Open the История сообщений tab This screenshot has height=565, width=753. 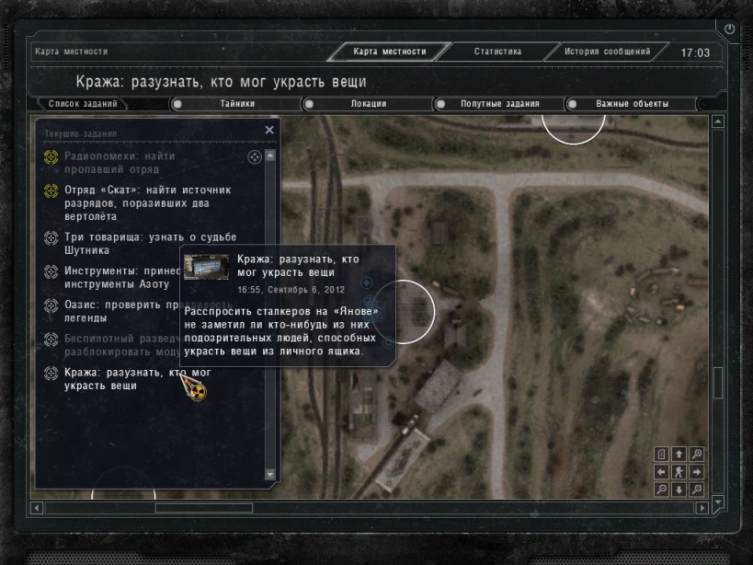point(607,52)
